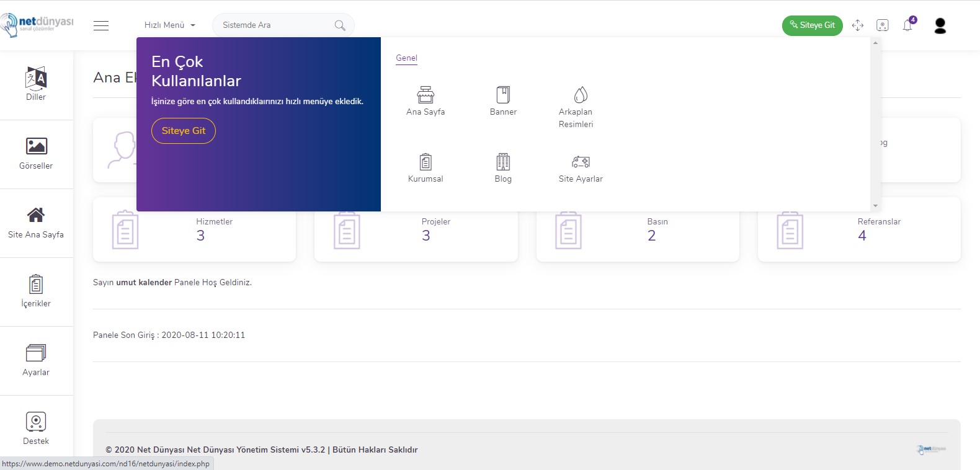Open the Diller languages sidebar icon
980x470 pixels.
[x=36, y=78]
